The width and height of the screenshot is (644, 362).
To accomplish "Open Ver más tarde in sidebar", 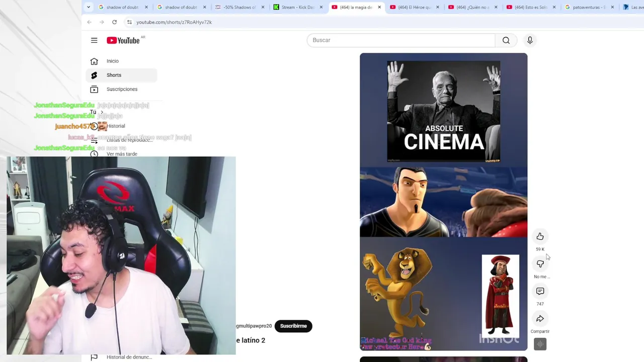I will 122,154.
